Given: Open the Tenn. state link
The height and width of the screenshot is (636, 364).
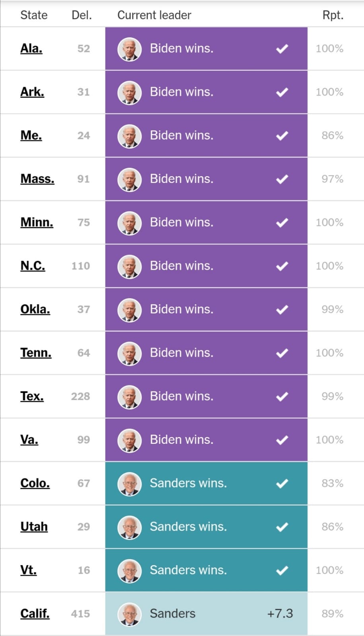Looking at the screenshot, I should coord(36,353).
